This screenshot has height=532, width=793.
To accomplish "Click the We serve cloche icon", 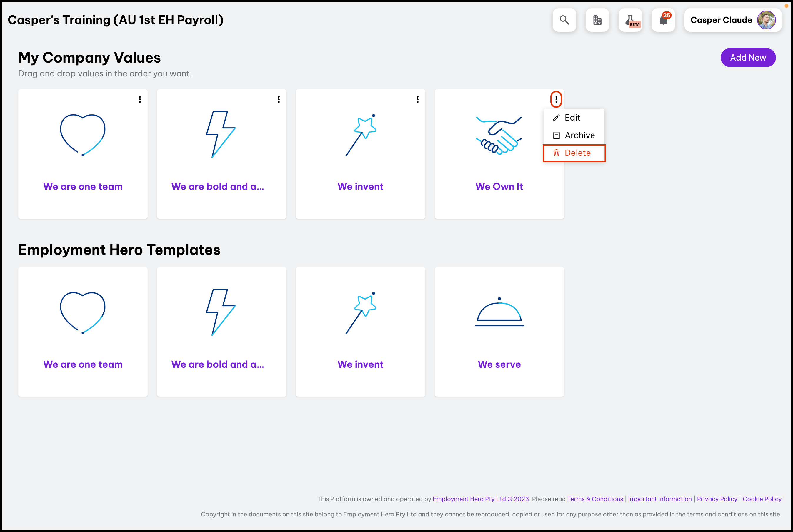I will 499,312.
